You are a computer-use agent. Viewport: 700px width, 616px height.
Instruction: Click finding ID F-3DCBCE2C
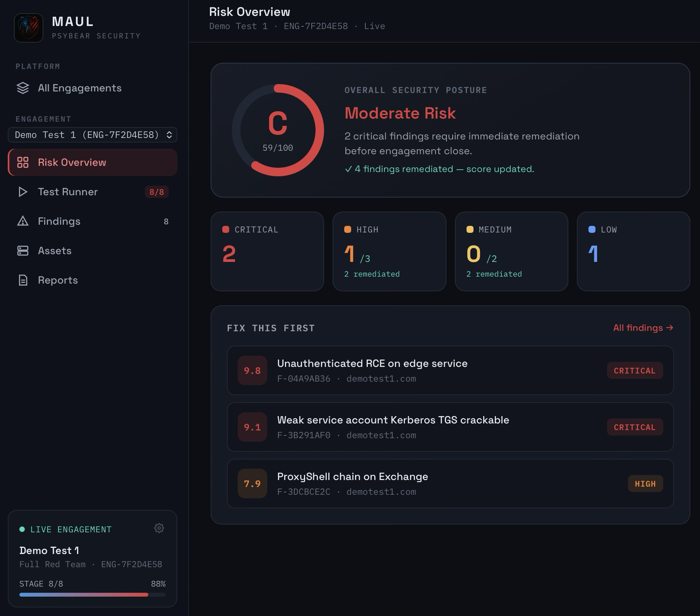[x=304, y=492]
